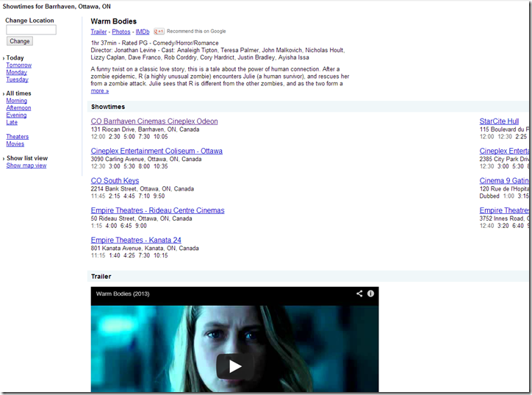Screen dimensions: 532x395
Task: Filter showtimes by Evening
Action: tap(16, 115)
